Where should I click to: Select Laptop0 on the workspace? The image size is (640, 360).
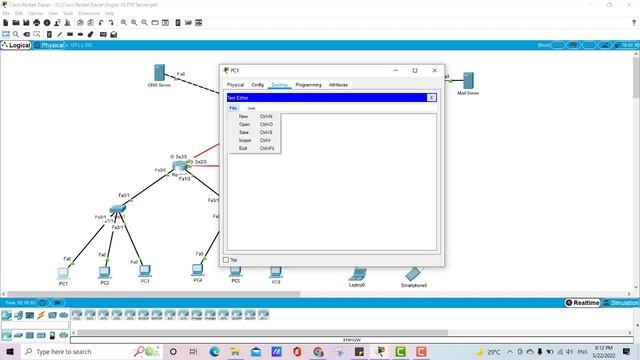coord(358,275)
